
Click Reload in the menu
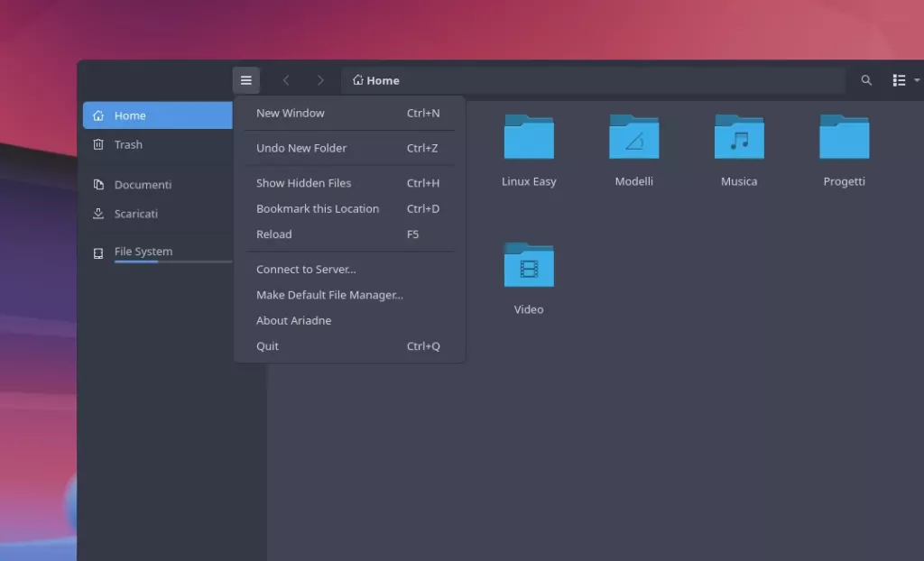[x=349, y=234]
